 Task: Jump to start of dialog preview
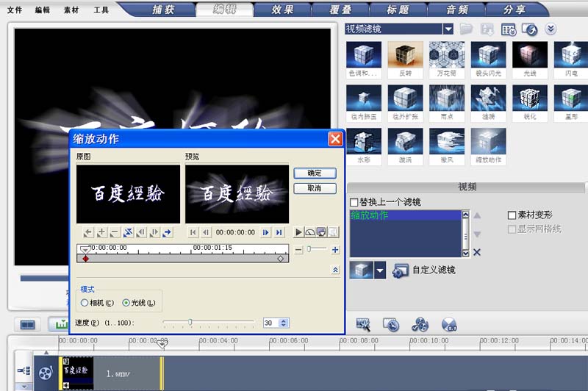coord(193,232)
